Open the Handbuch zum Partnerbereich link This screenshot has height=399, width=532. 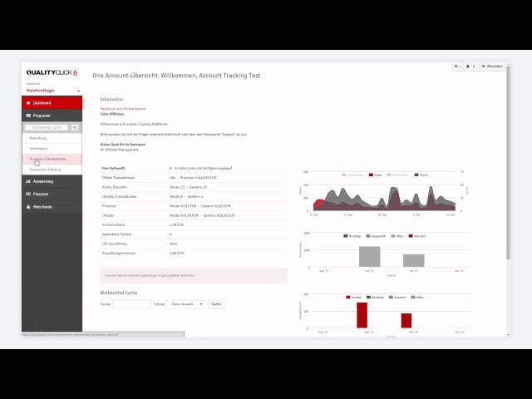coord(123,109)
